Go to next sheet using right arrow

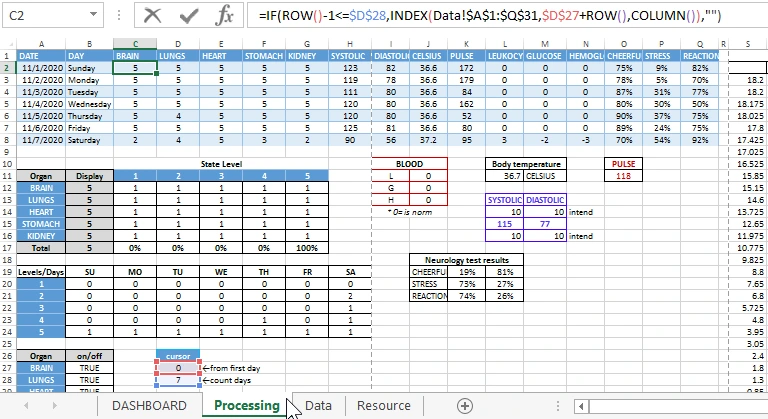click(54, 406)
